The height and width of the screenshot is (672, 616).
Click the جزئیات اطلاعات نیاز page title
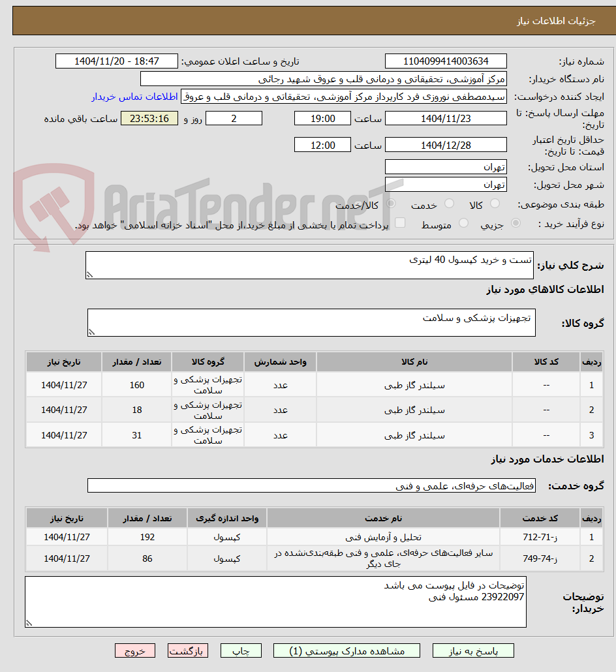tap(555, 21)
